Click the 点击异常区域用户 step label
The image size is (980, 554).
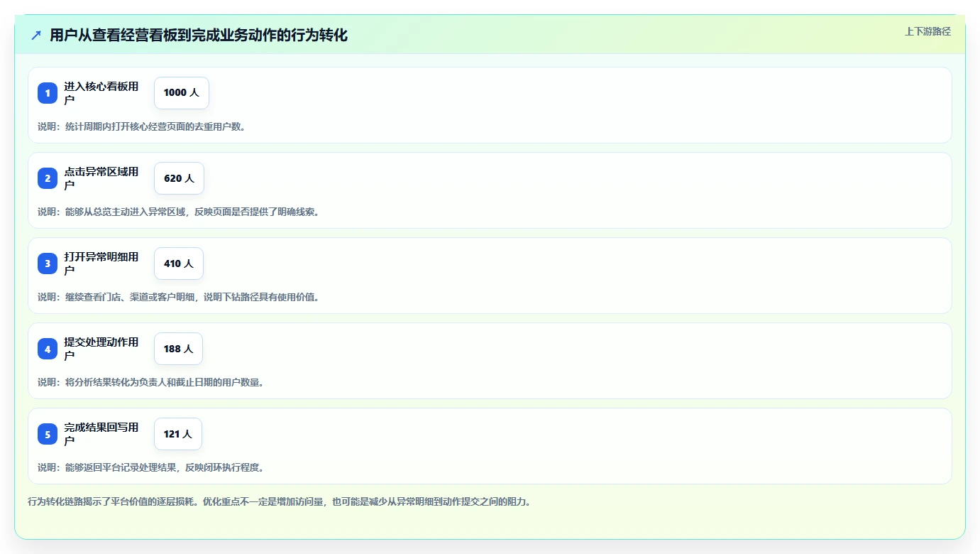[101, 178]
